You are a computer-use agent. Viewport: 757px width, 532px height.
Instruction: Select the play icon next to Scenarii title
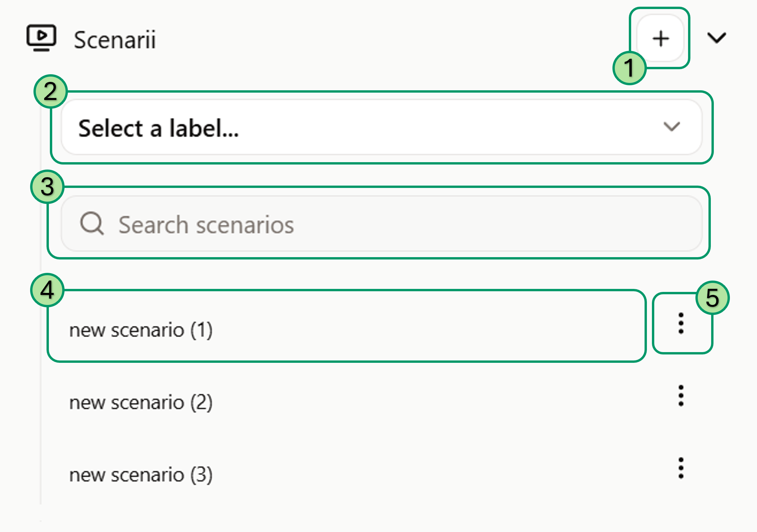(x=41, y=38)
